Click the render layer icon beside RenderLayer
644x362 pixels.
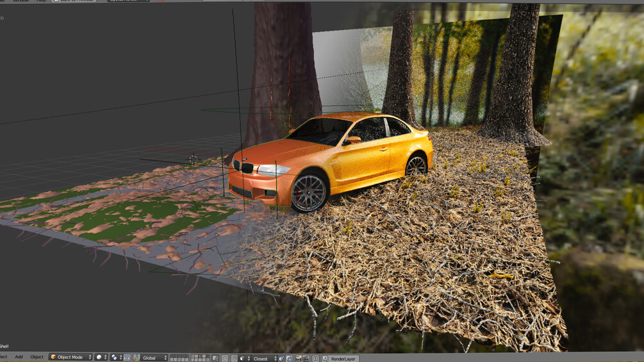pos(326,358)
